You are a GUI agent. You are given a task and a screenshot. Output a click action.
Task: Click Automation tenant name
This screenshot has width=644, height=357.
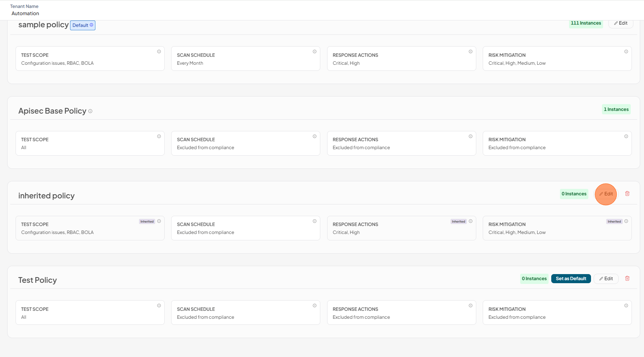coord(25,13)
